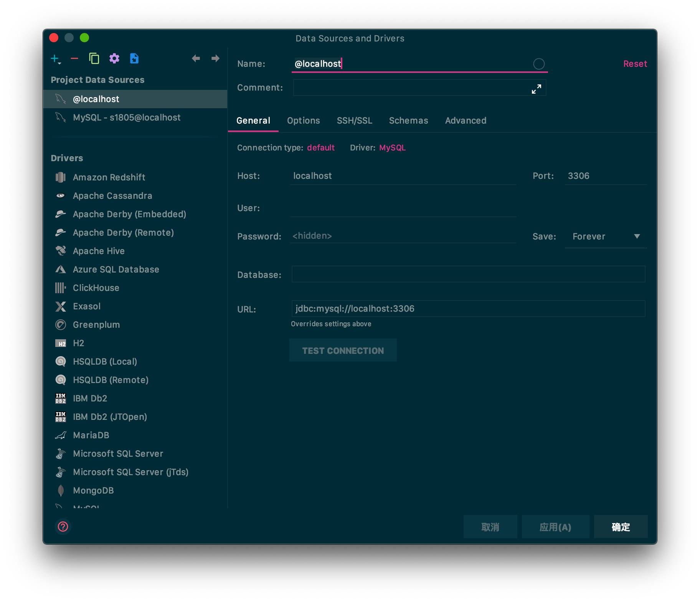Open the Advanced tab

[x=466, y=121]
